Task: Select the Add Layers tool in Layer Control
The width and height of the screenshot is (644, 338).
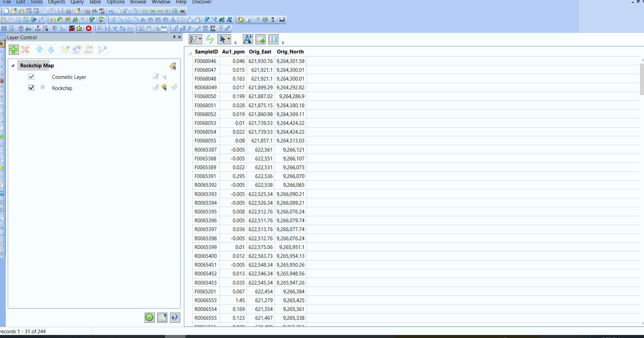Action: (14, 49)
